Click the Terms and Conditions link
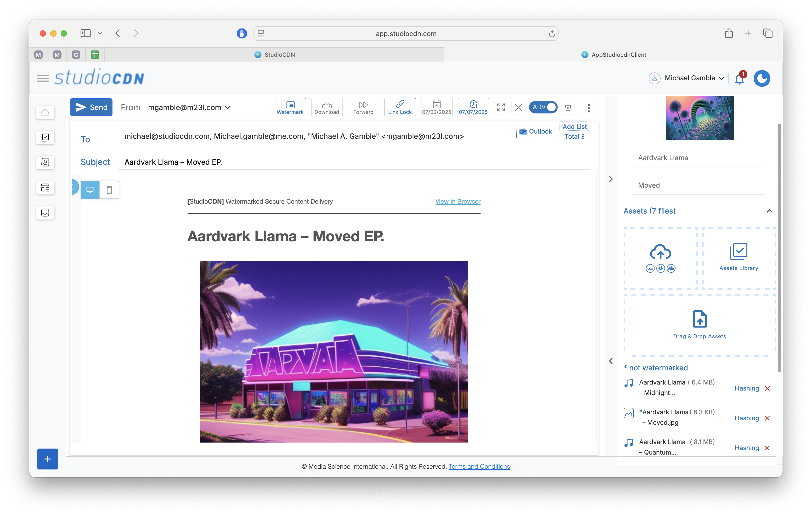Screen dimensions: 812x516 point(479,466)
